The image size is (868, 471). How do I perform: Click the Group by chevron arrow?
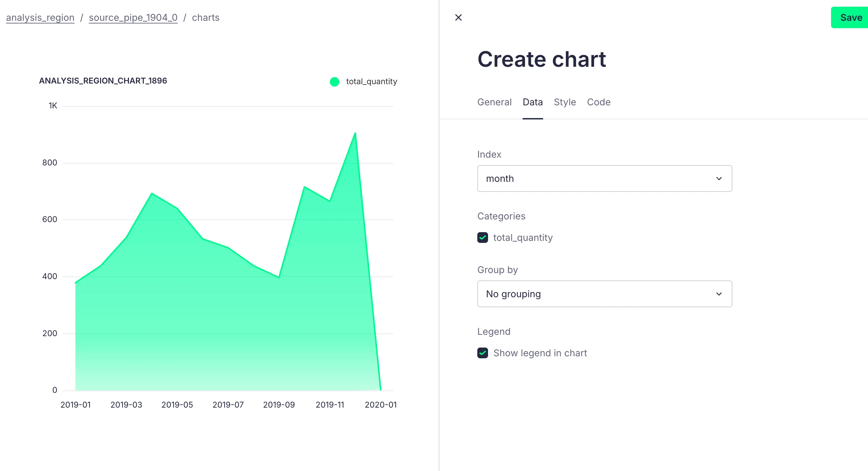pos(719,294)
